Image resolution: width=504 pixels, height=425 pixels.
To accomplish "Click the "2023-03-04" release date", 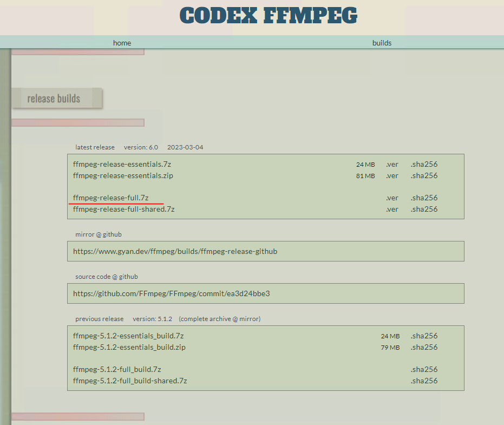I will 185,147.
